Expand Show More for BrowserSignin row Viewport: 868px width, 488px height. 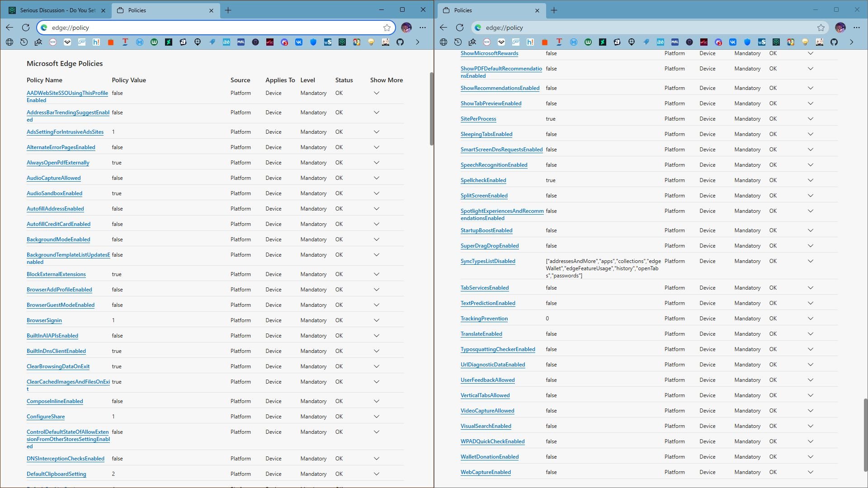(376, 320)
